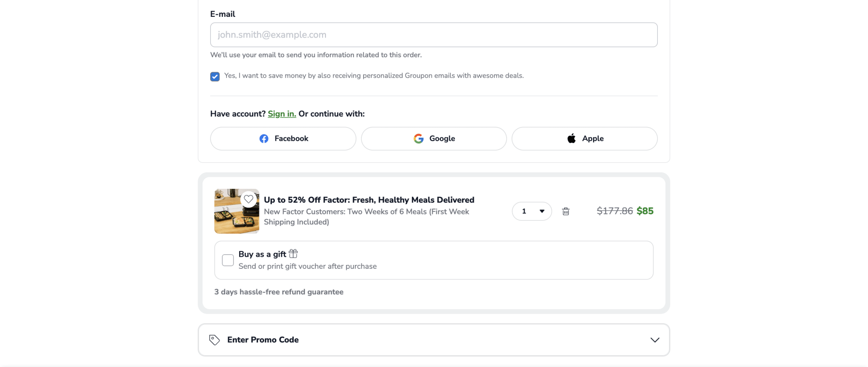This screenshot has width=868, height=367.
Task: Click the Enter Promo Code label
Action: 263,340
